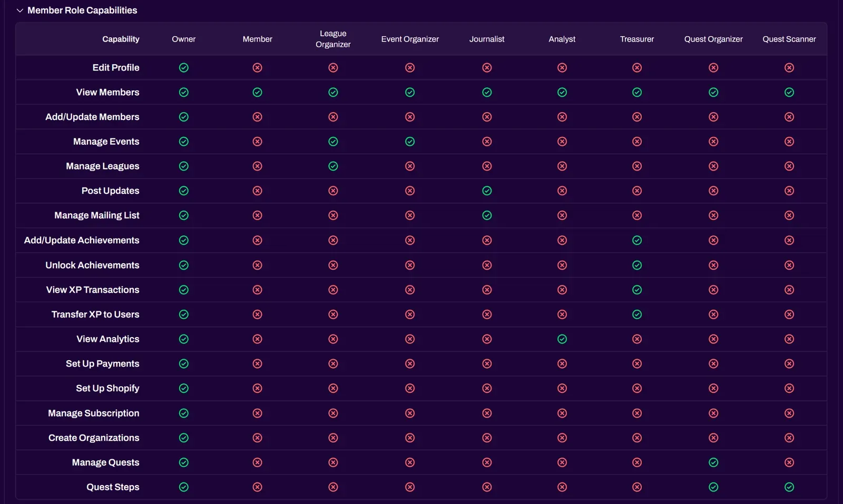Click the Unlock Achievements row label
The width and height of the screenshot is (843, 504).
[92, 265]
